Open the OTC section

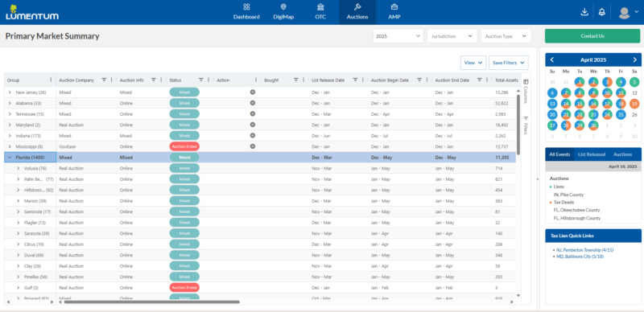(x=320, y=12)
